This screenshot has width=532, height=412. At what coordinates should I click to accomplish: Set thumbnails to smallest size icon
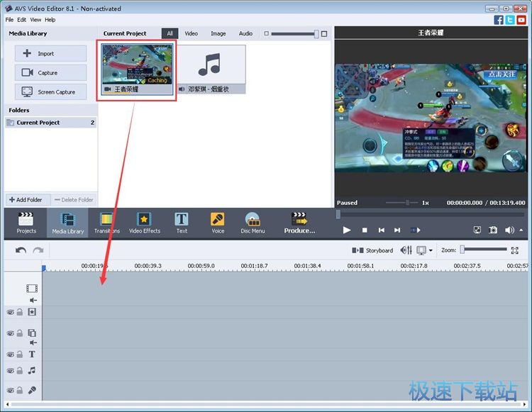(x=266, y=33)
